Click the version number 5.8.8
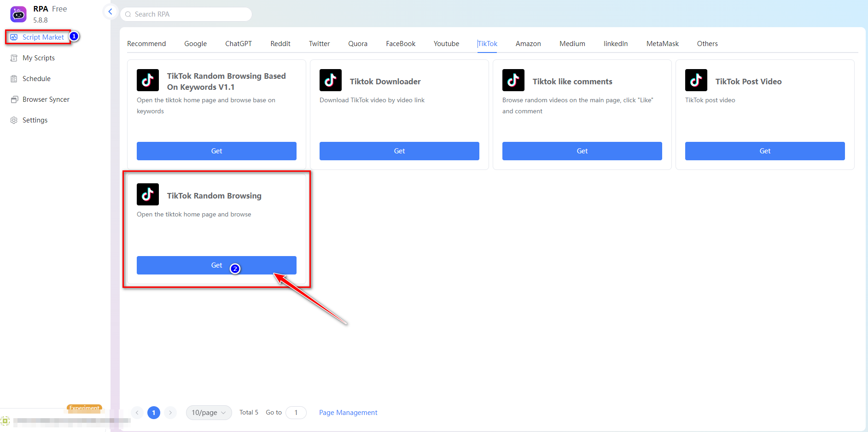The width and height of the screenshot is (868, 432). coord(41,20)
